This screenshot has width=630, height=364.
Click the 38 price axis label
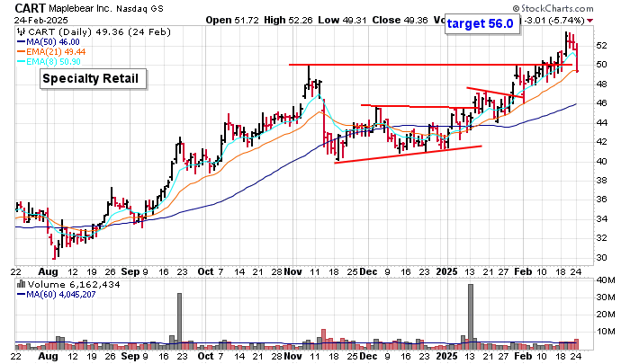click(601, 180)
